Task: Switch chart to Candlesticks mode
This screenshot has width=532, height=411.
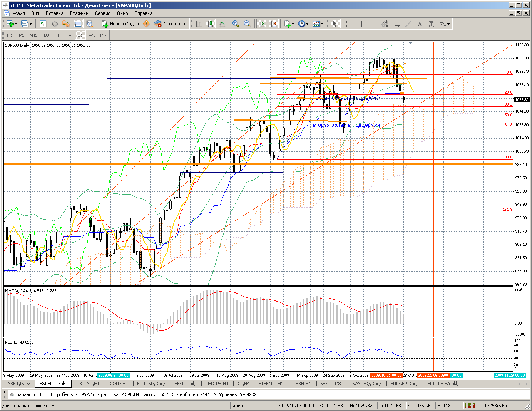Action: coord(210,24)
